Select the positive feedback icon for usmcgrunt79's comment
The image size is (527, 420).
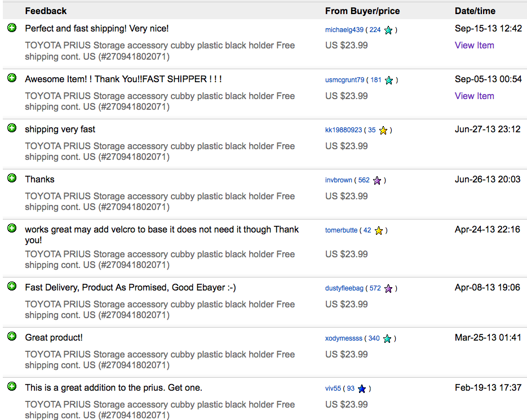tap(12, 77)
